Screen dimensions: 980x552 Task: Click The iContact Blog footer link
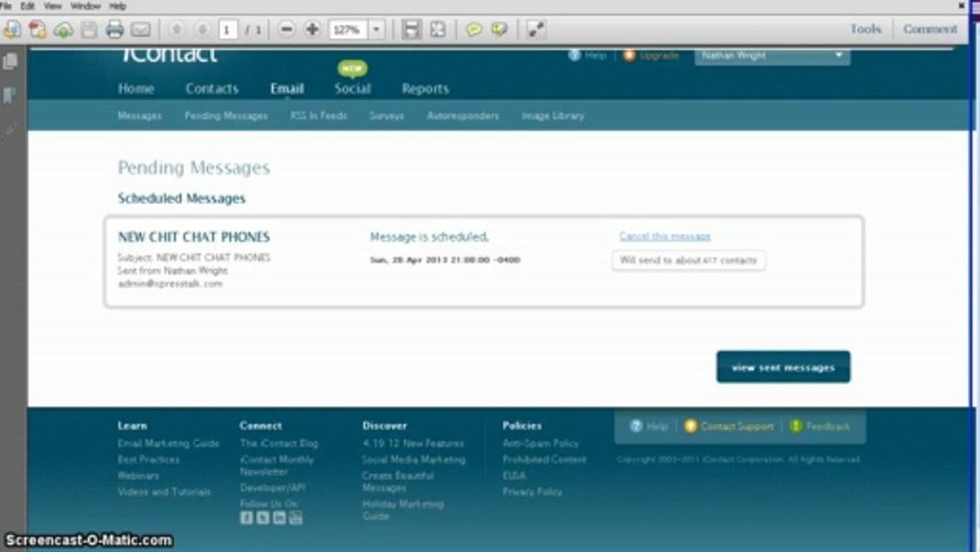pyautogui.click(x=279, y=443)
